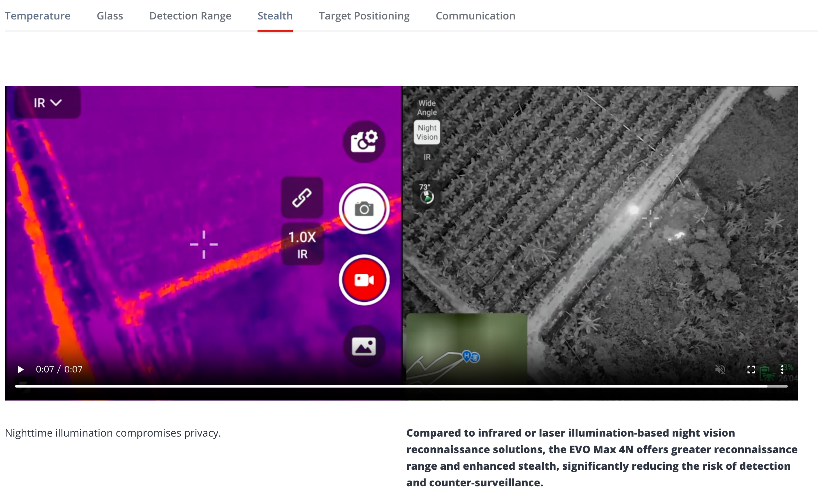Open the image gallery icon
Screen dimensions: 818x504
364,346
